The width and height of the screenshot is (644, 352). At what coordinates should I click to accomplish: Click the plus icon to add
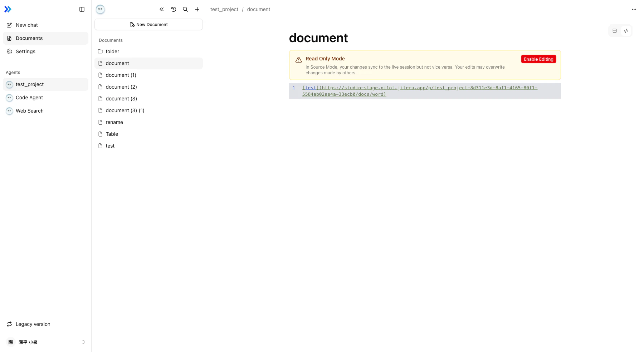(197, 9)
